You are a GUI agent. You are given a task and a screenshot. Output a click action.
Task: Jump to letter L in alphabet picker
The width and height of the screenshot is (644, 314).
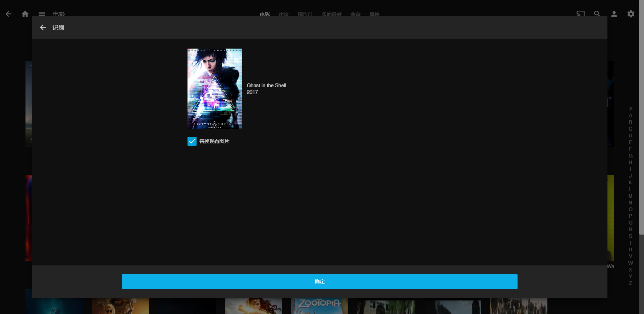click(x=631, y=189)
